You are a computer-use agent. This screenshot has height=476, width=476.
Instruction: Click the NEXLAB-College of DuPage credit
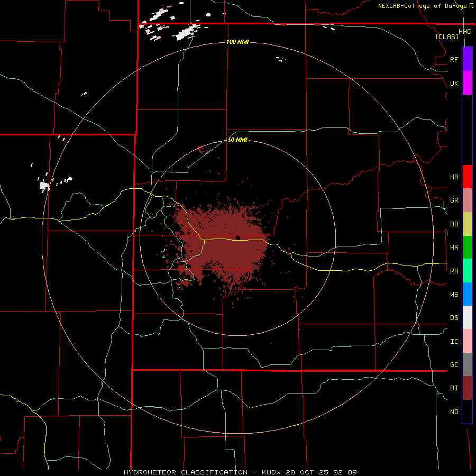click(x=422, y=6)
